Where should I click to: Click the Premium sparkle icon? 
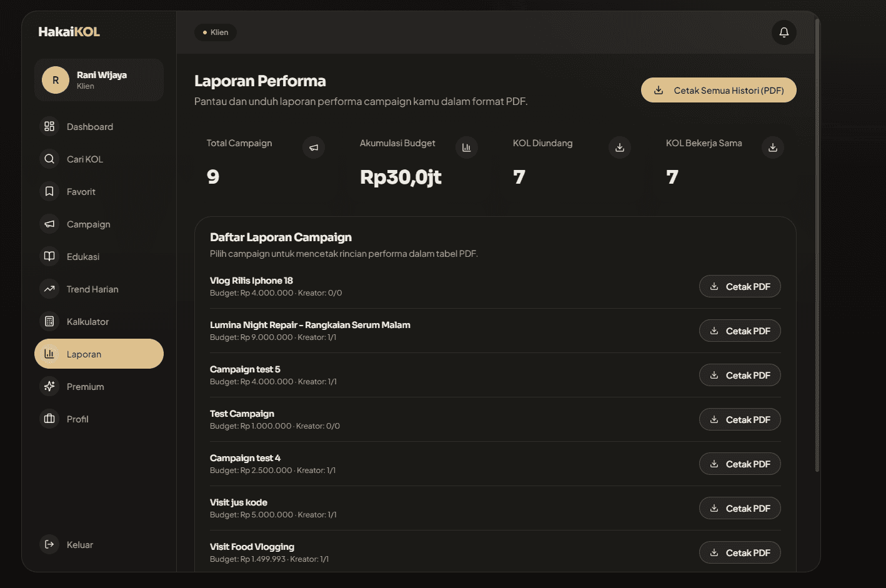[49, 386]
